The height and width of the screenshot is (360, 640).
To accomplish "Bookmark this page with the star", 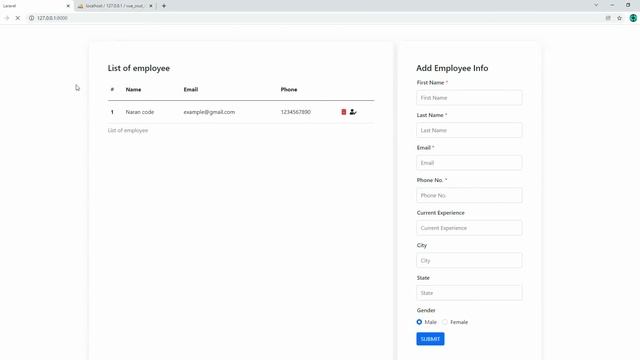I will 620,18.
